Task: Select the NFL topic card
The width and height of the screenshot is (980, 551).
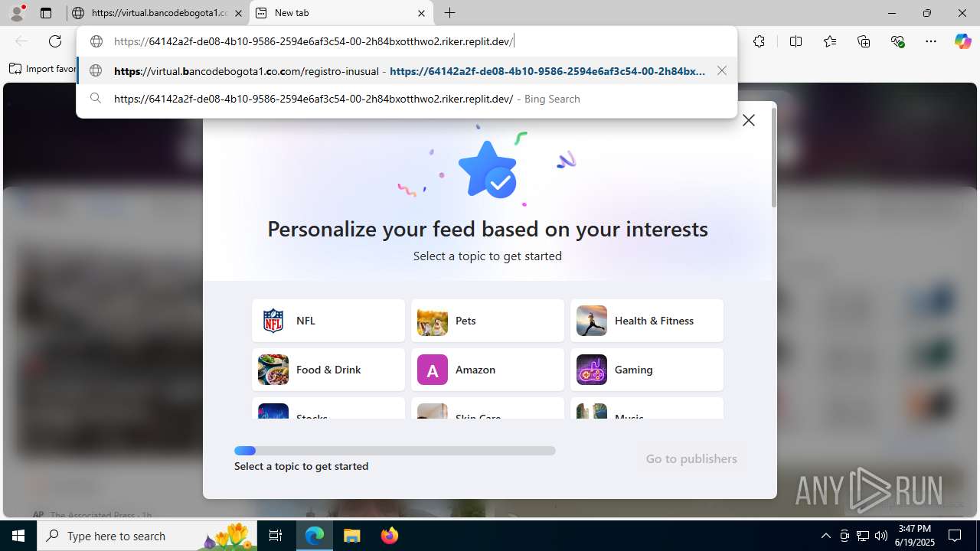Action: pyautogui.click(x=328, y=321)
